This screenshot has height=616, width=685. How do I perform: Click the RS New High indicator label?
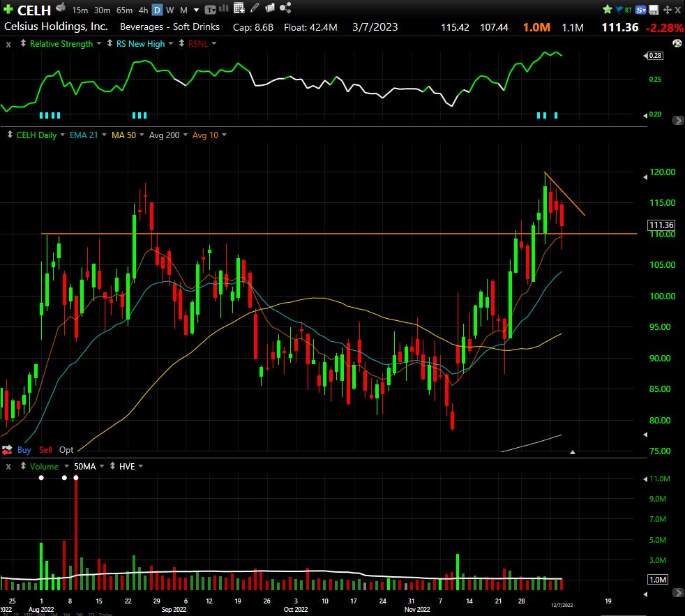(x=141, y=44)
